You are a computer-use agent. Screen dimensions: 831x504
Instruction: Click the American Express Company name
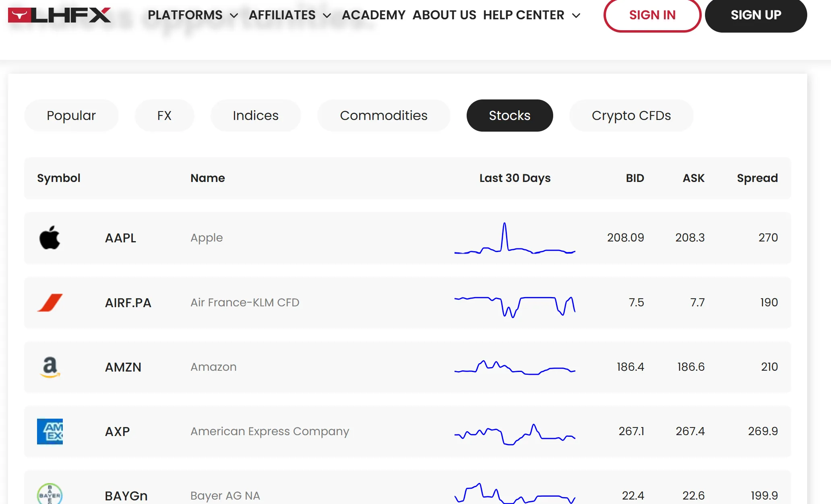pyautogui.click(x=270, y=432)
